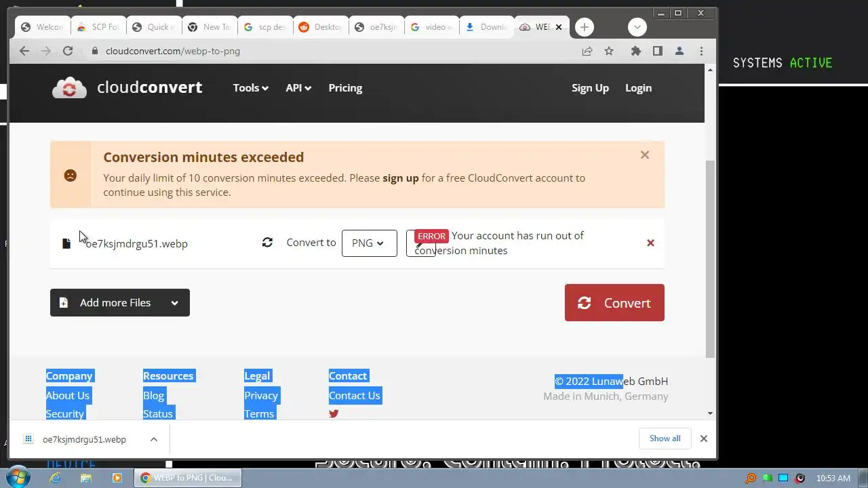
Task: Click the sign up link in the alert
Action: click(x=401, y=178)
